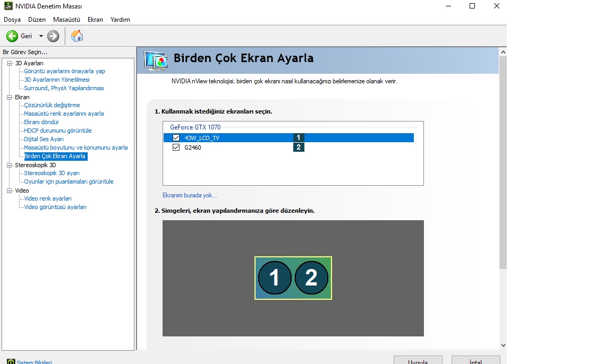Open the Sistem Bilgileri link

(x=34, y=362)
